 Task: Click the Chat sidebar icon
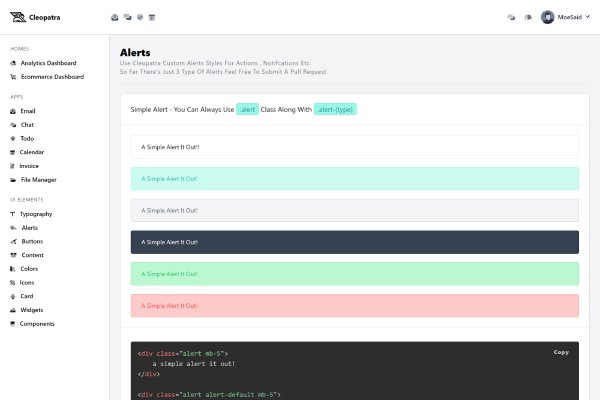tap(13, 125)
